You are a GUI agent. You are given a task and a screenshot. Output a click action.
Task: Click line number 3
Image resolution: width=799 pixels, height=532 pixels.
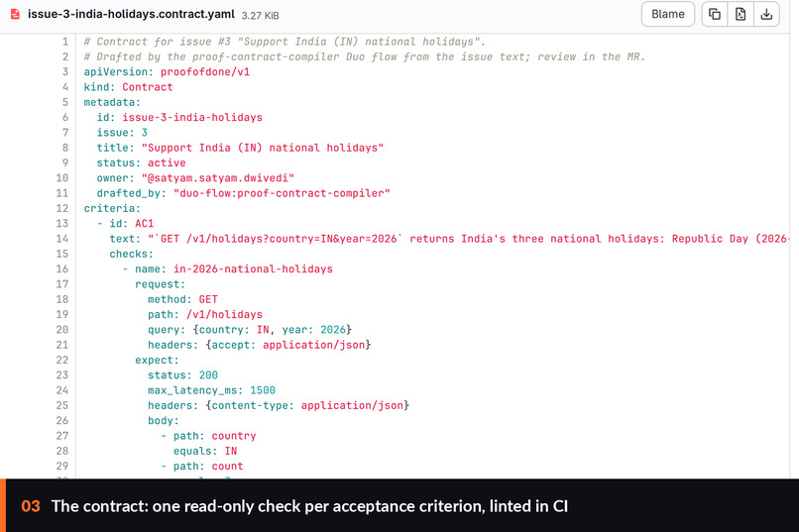click(65, 71)
